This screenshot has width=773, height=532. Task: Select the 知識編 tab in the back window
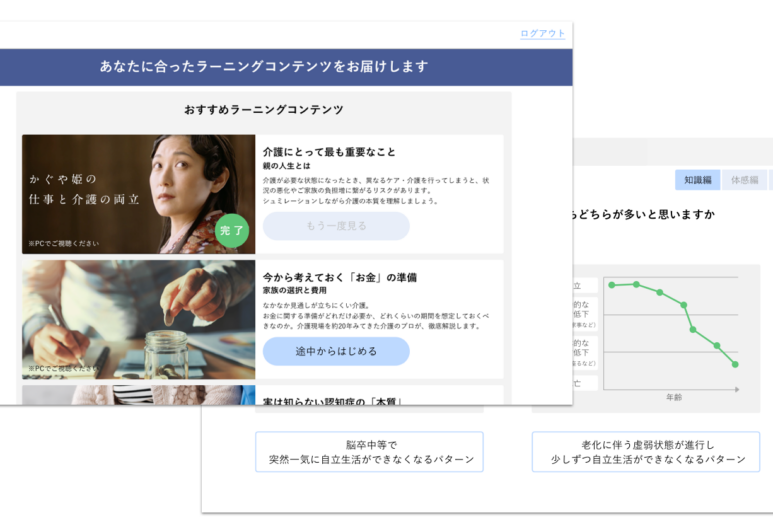coord(698,180)
